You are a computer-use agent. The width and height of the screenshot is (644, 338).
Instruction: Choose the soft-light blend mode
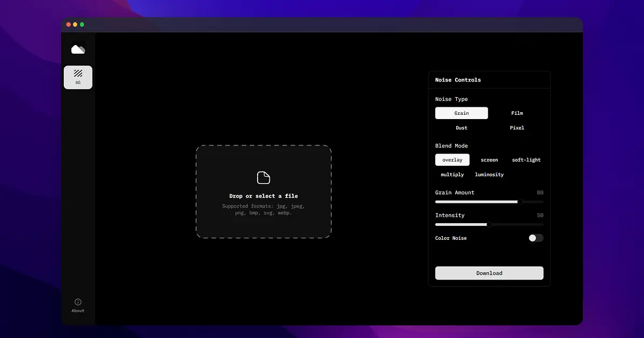click(x=526, y=160)
